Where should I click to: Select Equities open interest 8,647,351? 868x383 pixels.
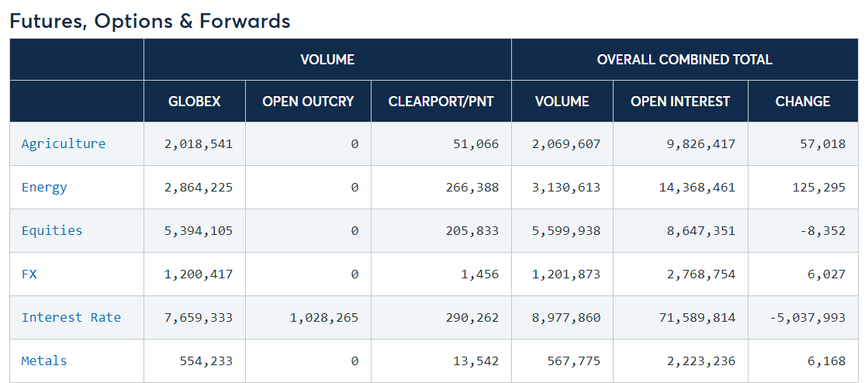coord(701,230)
